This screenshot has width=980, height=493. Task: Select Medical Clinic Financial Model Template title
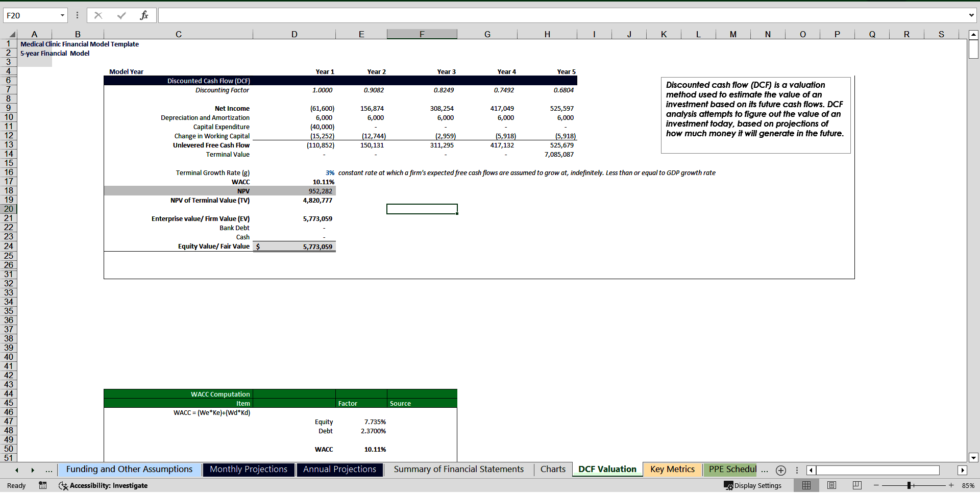80,44
